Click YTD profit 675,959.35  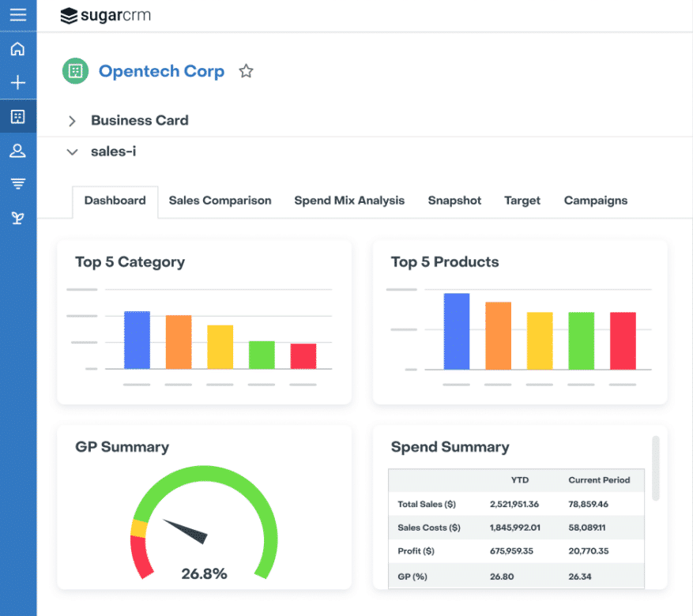tap(511, 551)
